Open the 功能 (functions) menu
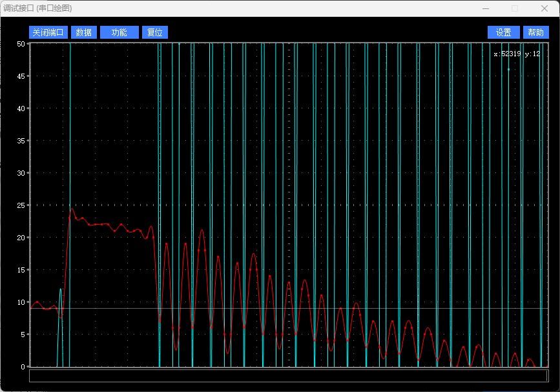Screen dimensions: 560x392 tap(119, 32)
